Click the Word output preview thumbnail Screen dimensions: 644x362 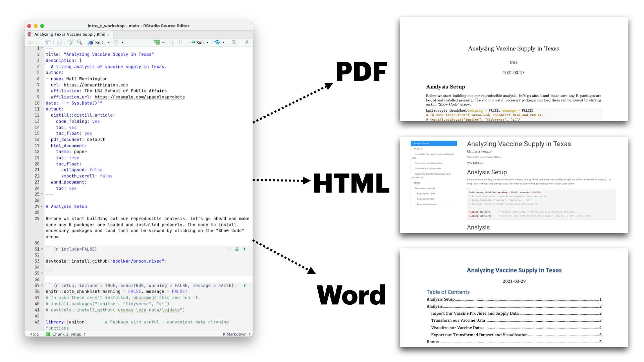coord(514,298)
